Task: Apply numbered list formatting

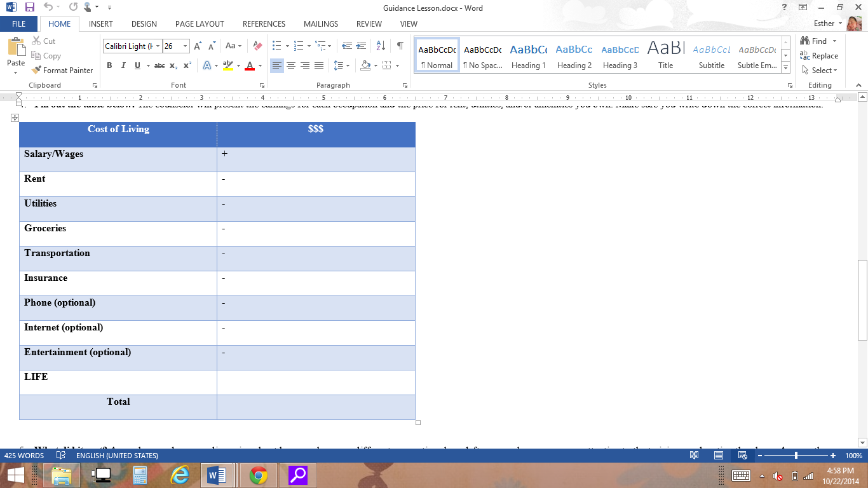Action: [x=298, y=46]
